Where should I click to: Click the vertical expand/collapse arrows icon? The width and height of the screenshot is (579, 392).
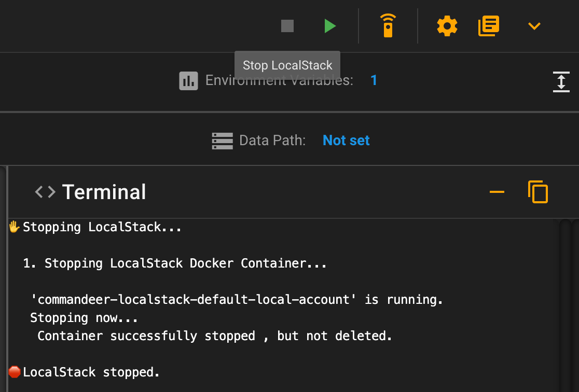pyautogui.click(x=561, y=81)
